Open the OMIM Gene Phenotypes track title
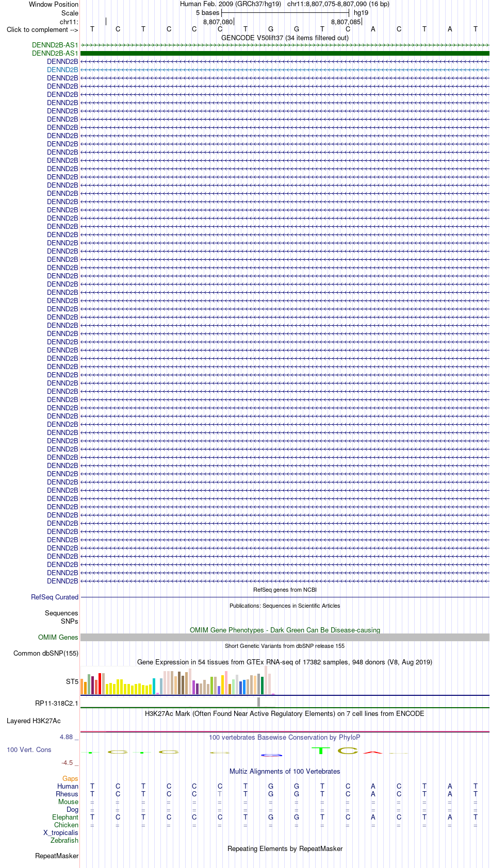The width and height of the screenshot is (490, 868). 285,630
